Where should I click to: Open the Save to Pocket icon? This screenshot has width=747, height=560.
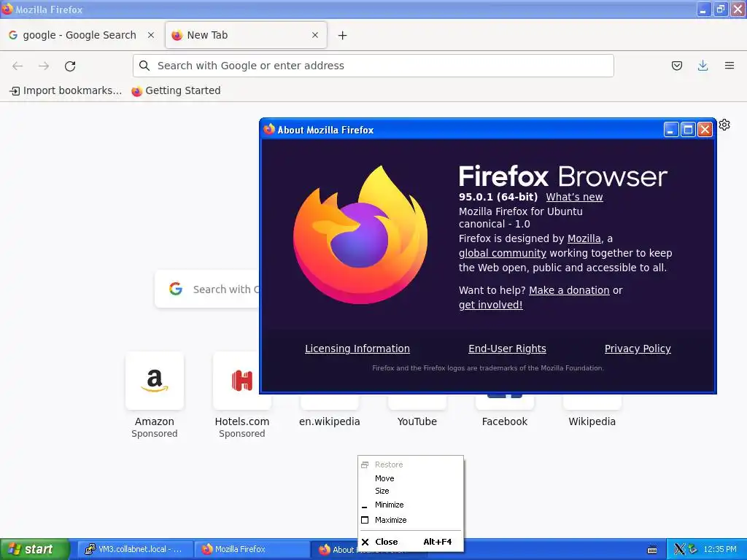pos(676,66)
